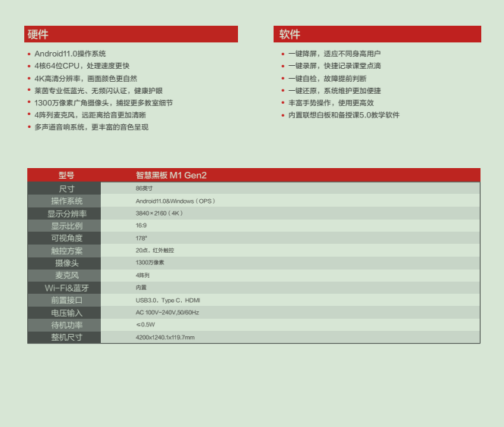Image resolution: width=504 pixels, height=427 pixels.
Task: Select the 整机尺寸 row label
Action: click(x=64, y=337)
